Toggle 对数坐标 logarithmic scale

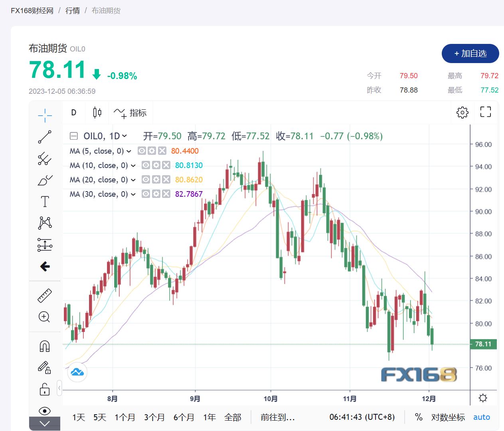(448, 417)
